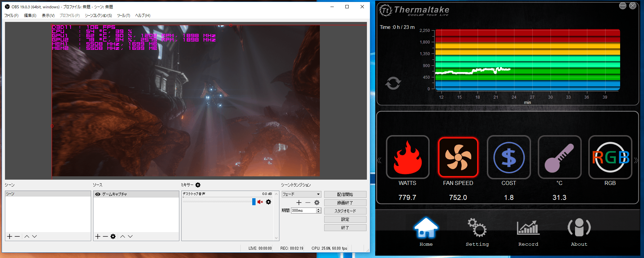Go to Home in Thermaltake app
This screenshot has width=644, height=258.
(426, 232)
